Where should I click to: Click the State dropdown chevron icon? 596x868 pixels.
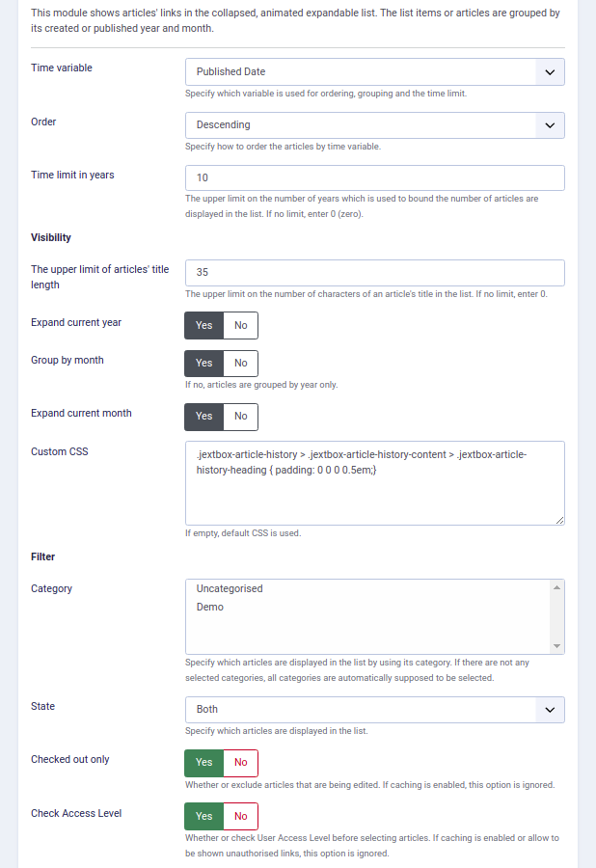pos(550,710)
